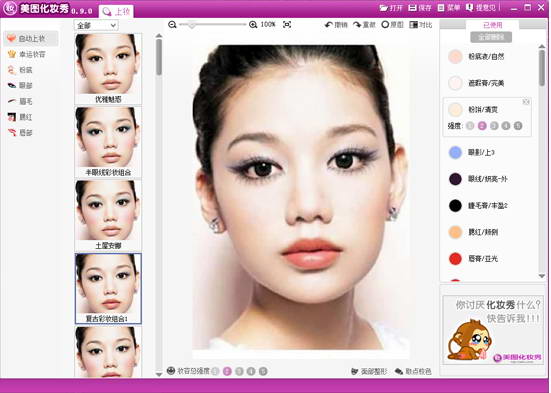This screenshot has height=393, width=551.
Task: Click the used list scroll-down arrow
Action: click(542, 276)
